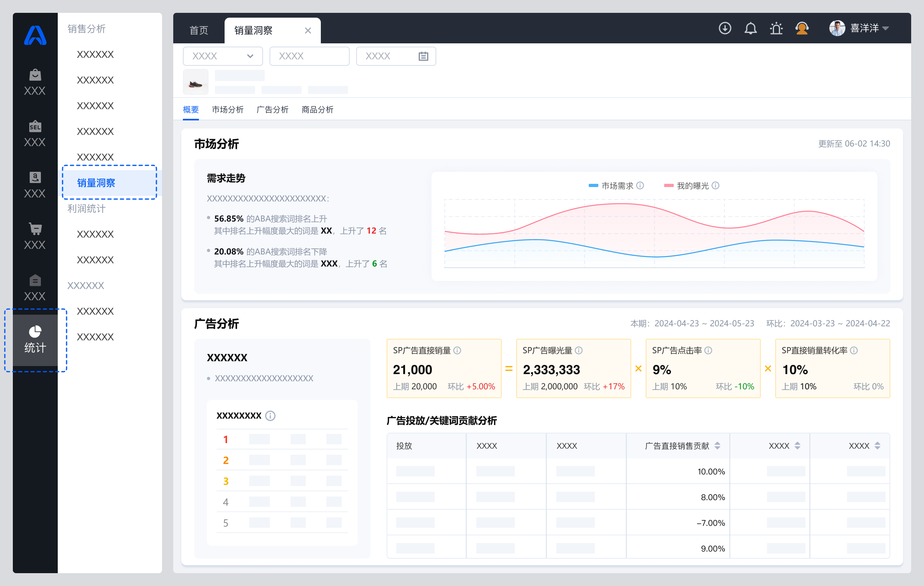This screenshot has height=586, width=924.
Task: Open the shopping cart sidebar icon
Action: click(x=35, y=229)
